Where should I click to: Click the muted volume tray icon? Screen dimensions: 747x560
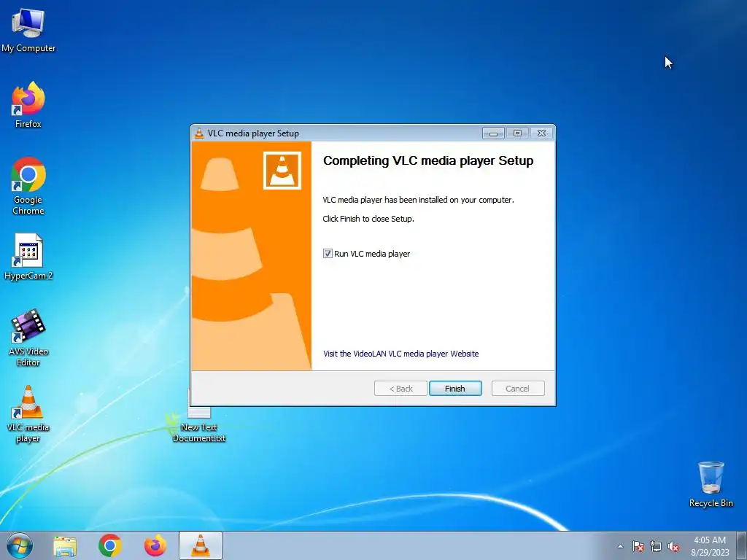pyautogui.click(x=673, y=546)
